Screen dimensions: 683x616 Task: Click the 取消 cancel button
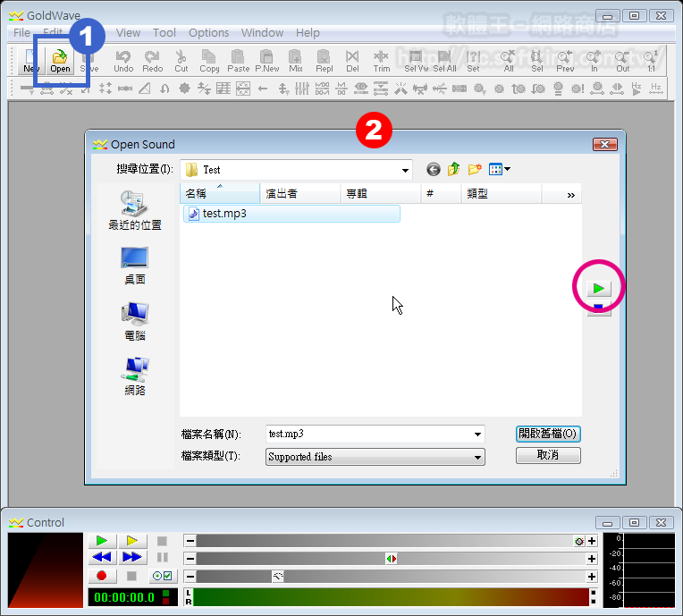[x=548, y=455]
